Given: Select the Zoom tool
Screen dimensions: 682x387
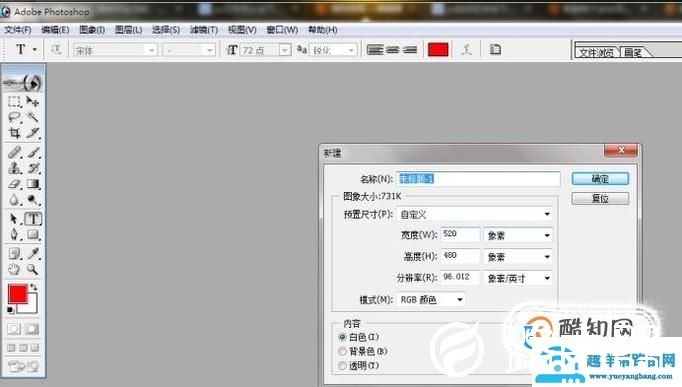Looking at the screenshot, I should tap(33, 269).
